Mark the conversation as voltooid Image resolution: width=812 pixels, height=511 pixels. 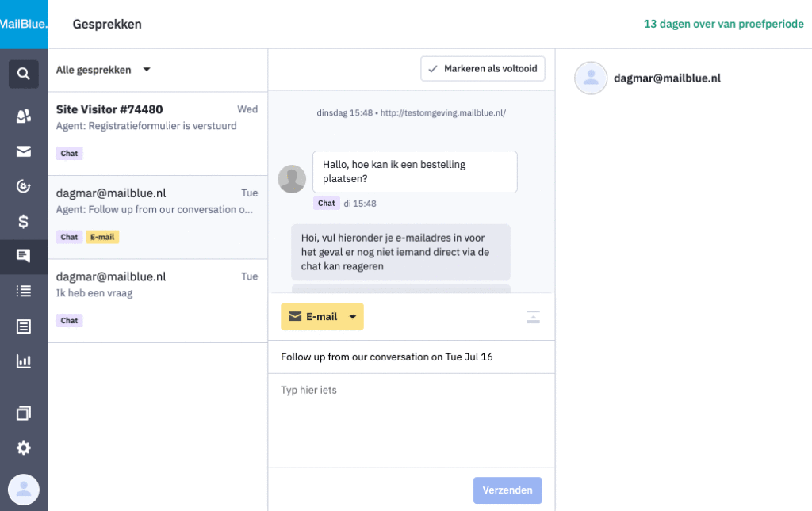(x=482, y=68)
